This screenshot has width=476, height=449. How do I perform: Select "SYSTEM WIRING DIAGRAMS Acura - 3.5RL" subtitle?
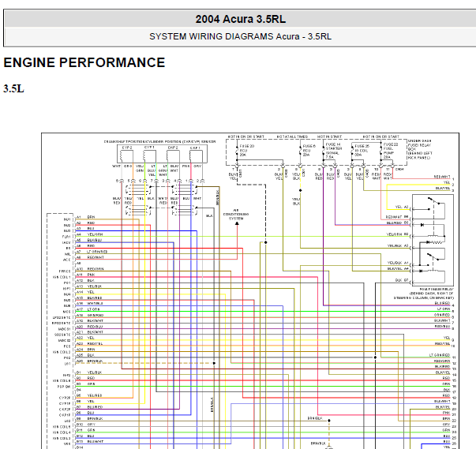point(240,36)
